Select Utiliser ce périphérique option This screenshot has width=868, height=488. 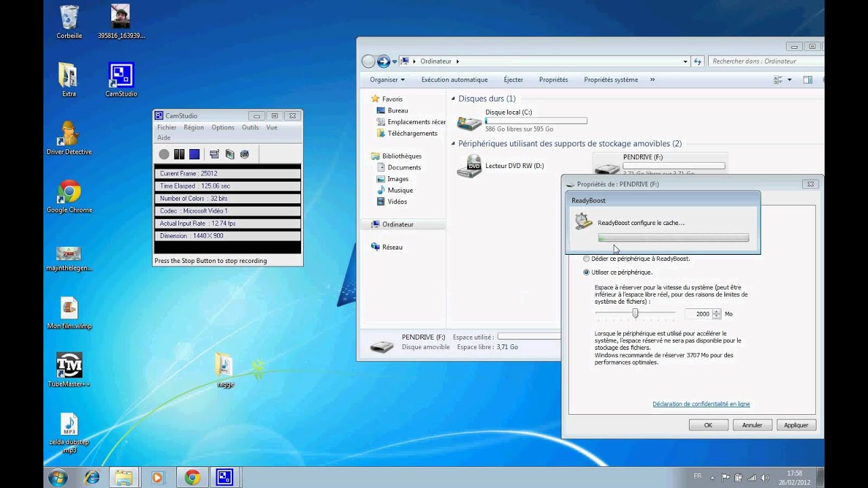point(617,272)
